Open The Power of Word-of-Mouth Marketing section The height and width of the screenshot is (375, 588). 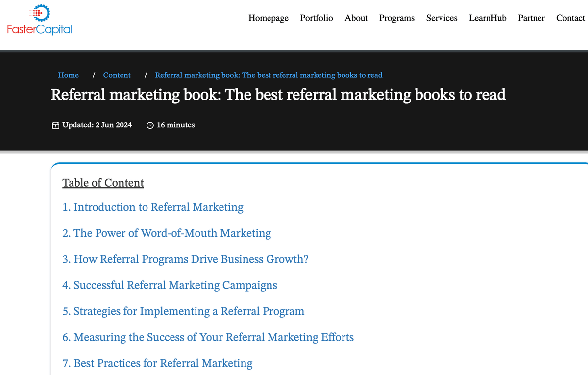(167, 233)
